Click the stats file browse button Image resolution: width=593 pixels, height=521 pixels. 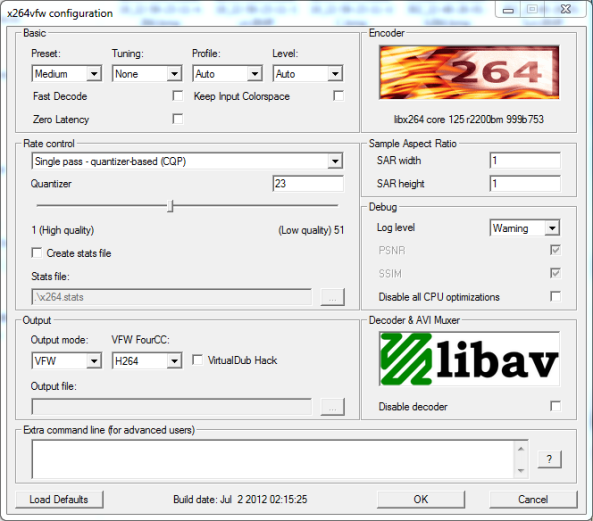point(332,297)
